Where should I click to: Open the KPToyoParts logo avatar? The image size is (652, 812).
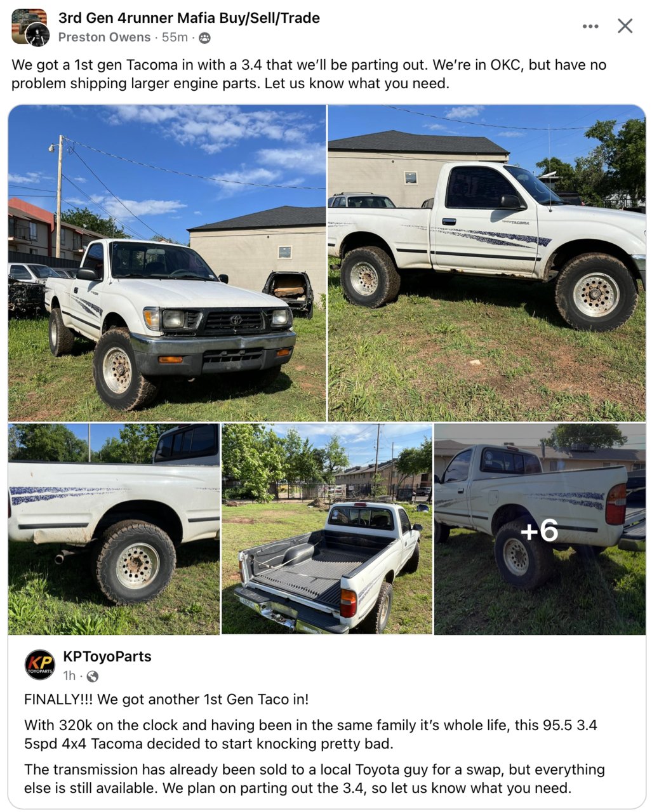click(x=39, y=665)
